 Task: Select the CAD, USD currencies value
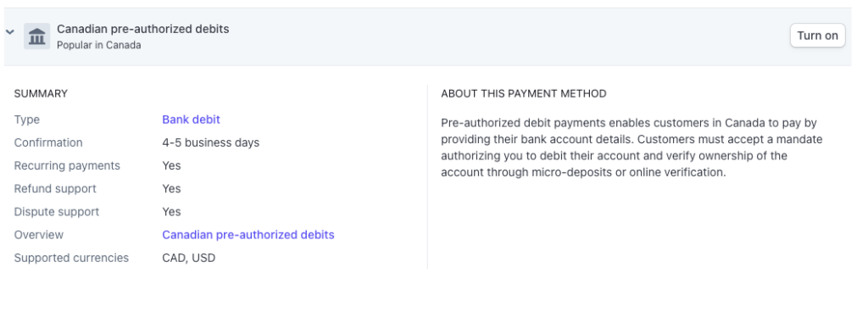[x=189, y=258]
